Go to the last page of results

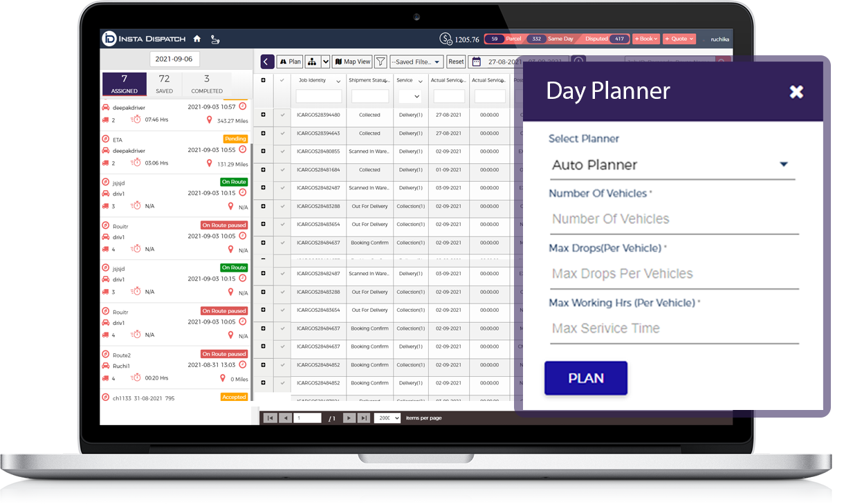tap(364, 418)
